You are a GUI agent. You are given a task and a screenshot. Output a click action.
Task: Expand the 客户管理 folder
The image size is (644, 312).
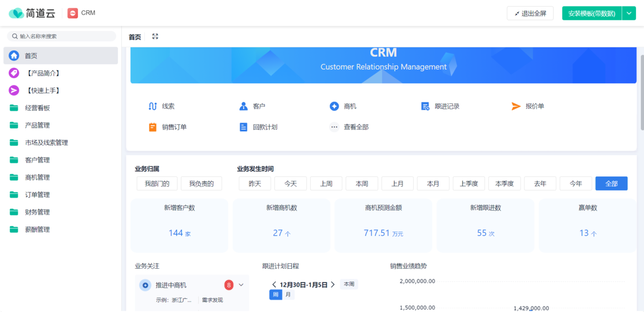[x=61, y=160]
